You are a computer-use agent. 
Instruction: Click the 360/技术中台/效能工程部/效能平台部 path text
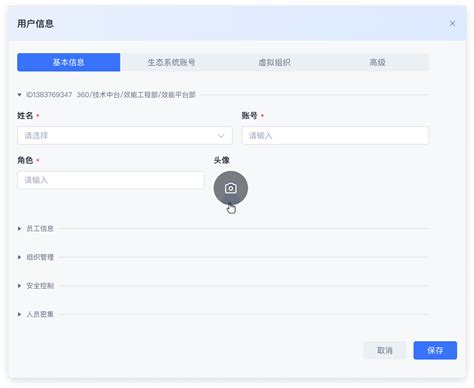(136, 95)
